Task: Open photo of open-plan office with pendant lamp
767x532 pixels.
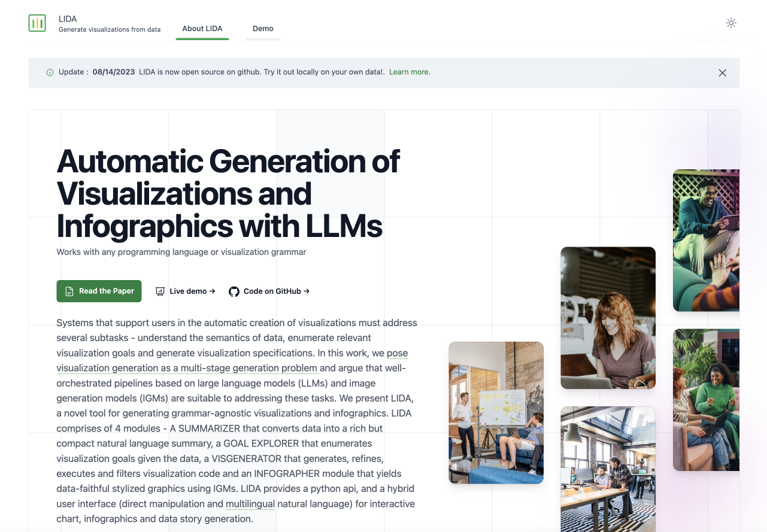Action: tap(608, 469)
